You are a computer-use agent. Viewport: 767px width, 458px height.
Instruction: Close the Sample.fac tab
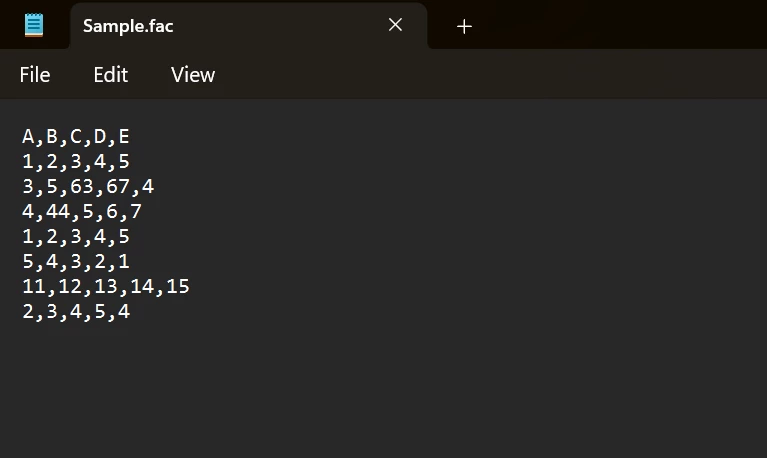click(395, 25)
